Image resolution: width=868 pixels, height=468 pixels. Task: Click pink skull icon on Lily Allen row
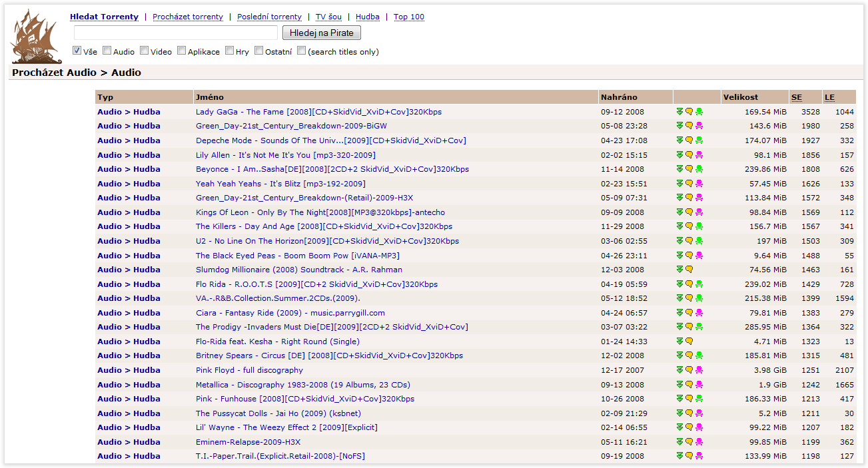pyautogui.click(x=699, y=155)
